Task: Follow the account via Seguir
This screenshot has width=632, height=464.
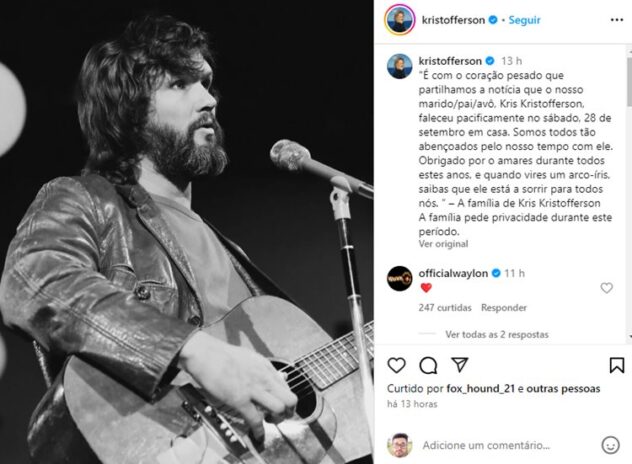Action: click(x=524, y=20)
